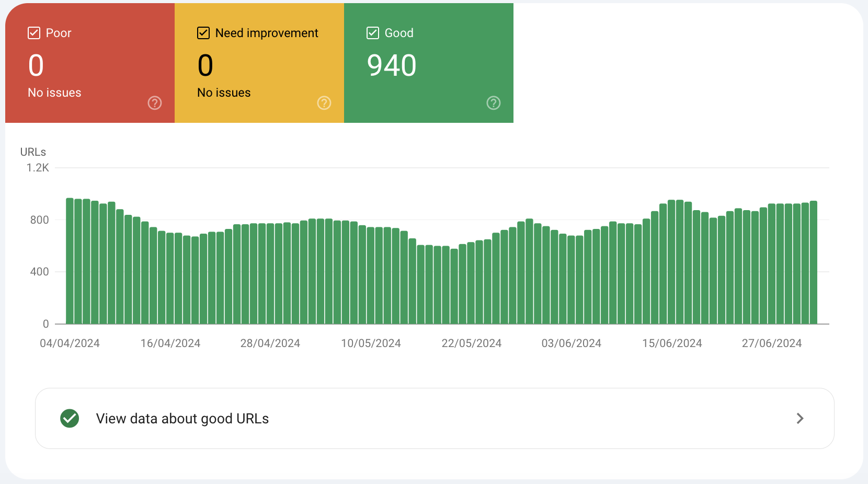Toggle the Need improvement checkbox

tap(203, 33)
